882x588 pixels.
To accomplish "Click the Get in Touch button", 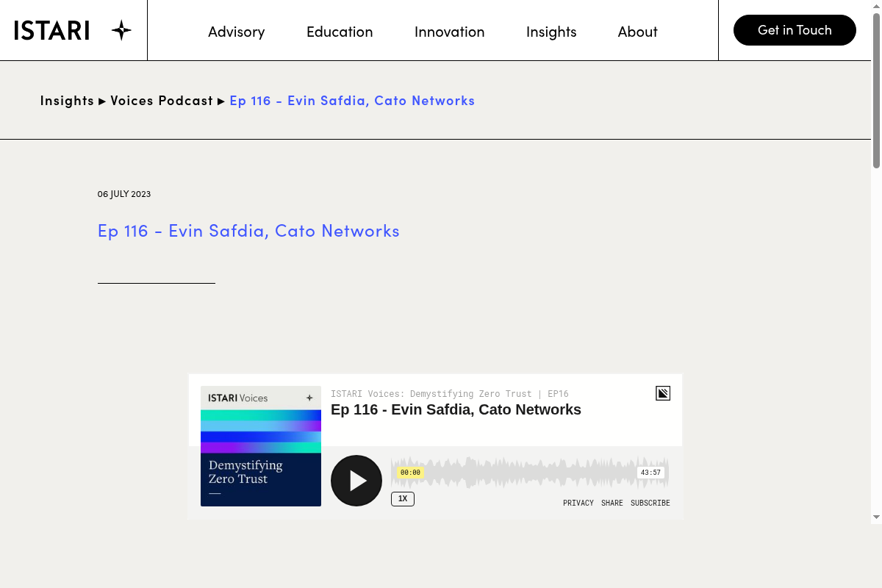I will [795, 30].
